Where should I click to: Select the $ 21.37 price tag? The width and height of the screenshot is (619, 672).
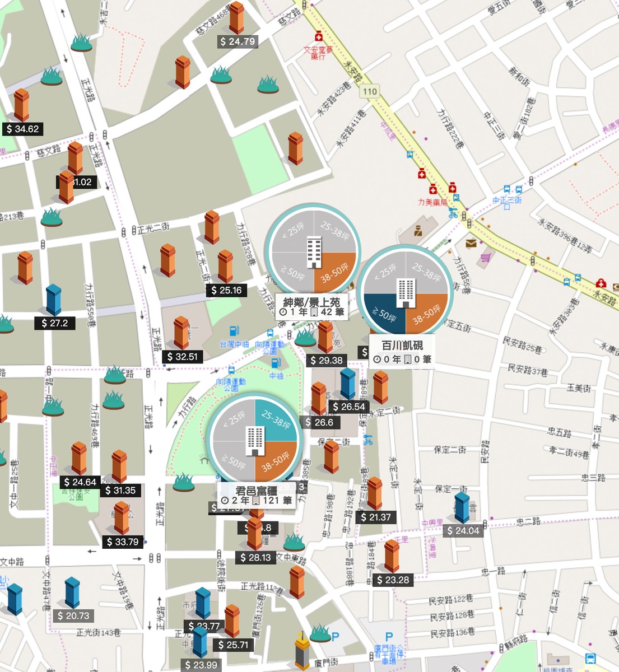(x=376, y=517)
